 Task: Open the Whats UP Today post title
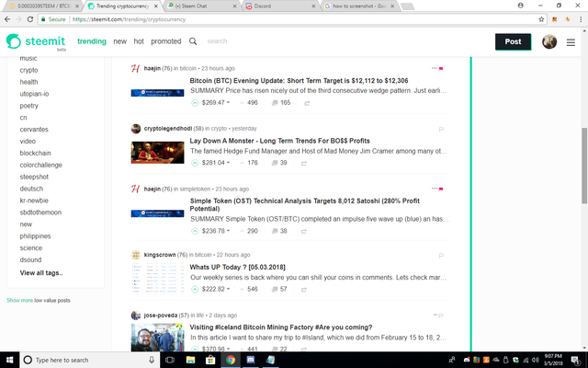coord(237,267)
